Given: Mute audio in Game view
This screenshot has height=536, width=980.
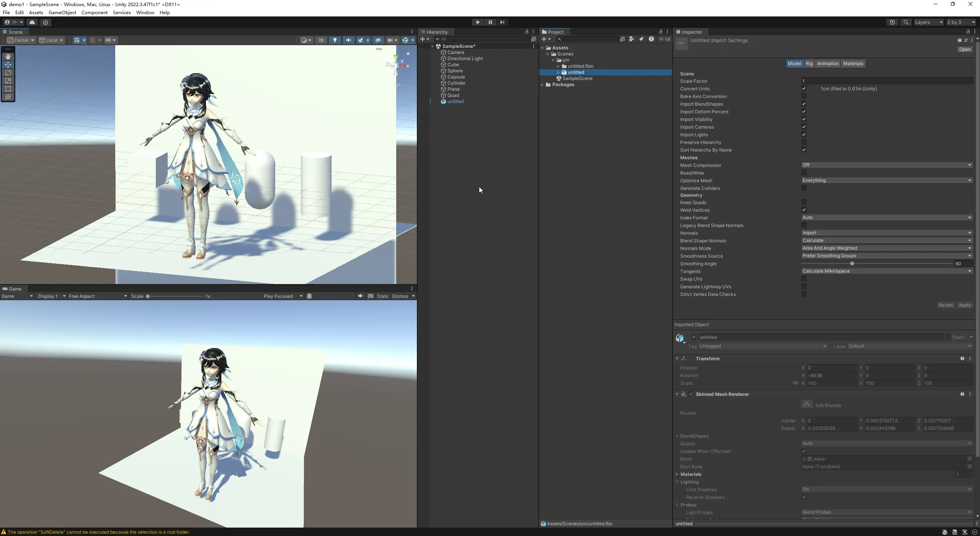Looking at the screenshot, I should [x=361, y=296].
